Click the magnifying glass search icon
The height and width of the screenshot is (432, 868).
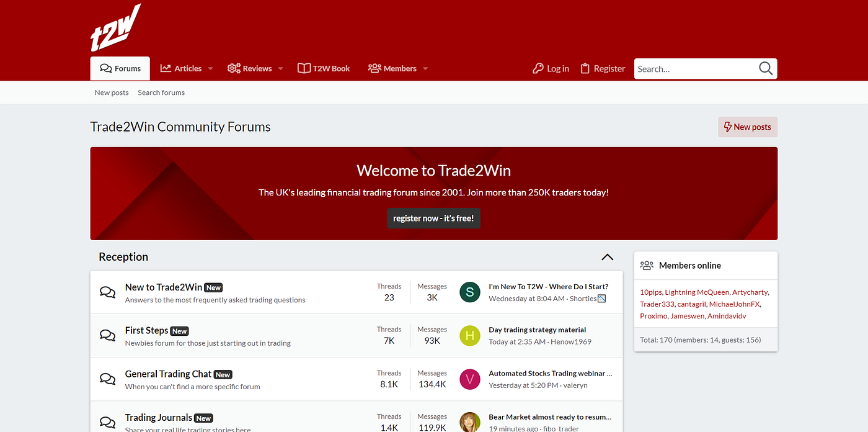[x=766, y=68]
